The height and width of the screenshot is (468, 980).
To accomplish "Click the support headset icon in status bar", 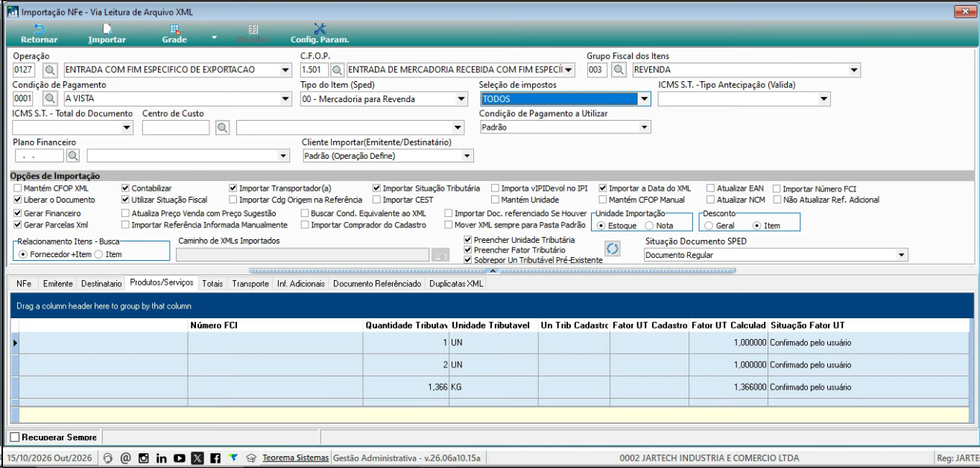I will pyautogui.click(x=108, y=458).
